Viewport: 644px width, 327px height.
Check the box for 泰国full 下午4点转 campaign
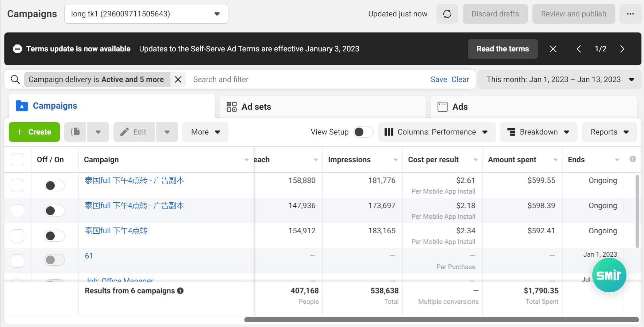tap(18, 235)
